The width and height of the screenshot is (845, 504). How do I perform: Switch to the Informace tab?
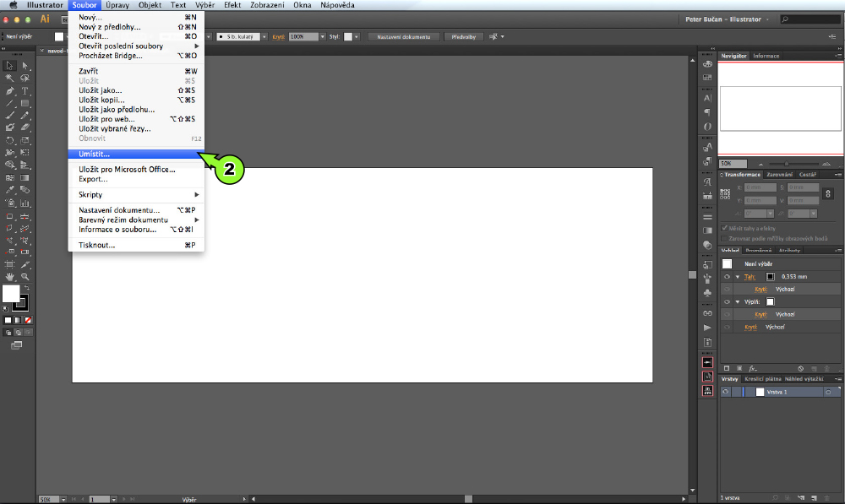tap(766, 56)
